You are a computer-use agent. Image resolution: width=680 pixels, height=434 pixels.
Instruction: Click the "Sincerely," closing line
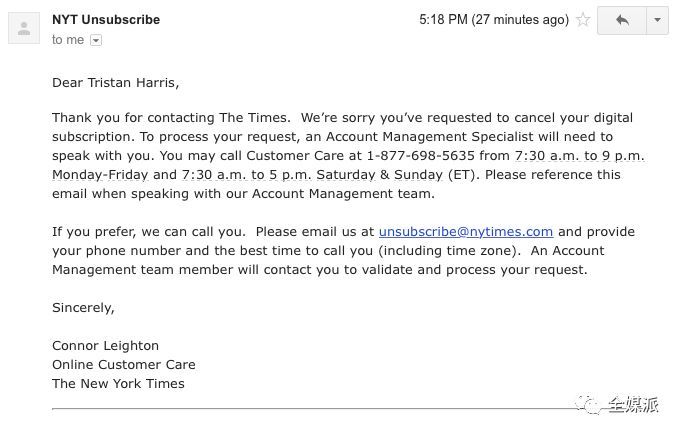point(83,308)
